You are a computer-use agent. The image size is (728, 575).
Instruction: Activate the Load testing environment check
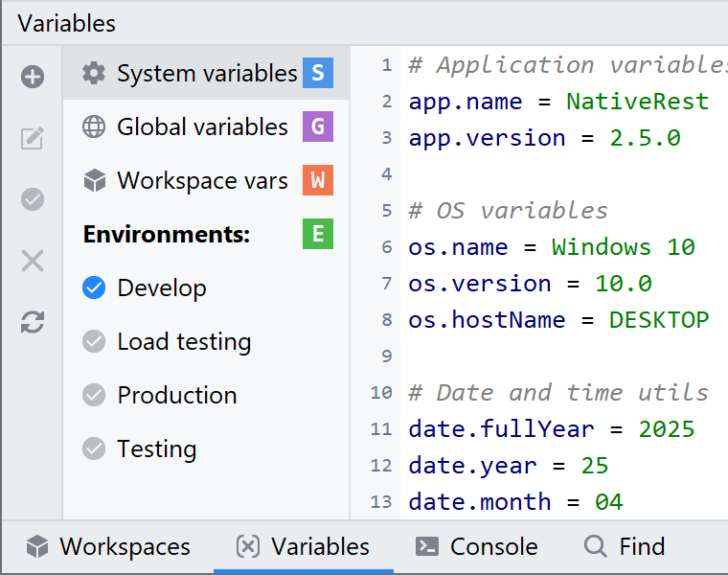(94, 341)
